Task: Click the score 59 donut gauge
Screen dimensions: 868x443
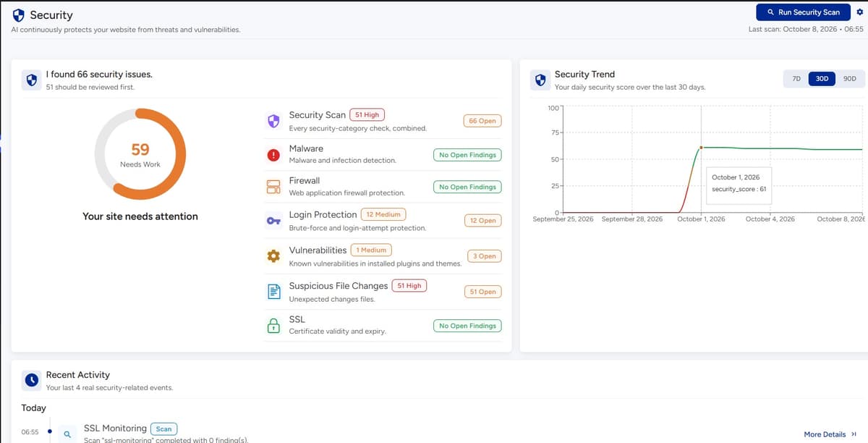Action: [140, 154]
